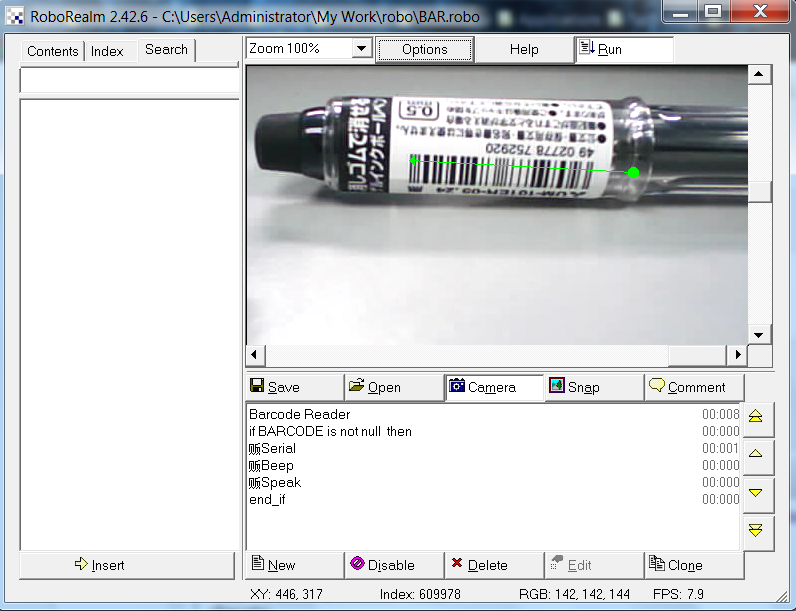Click the RGB: 142, 142, 144 status
796x611 pixels.
point(574,594)
